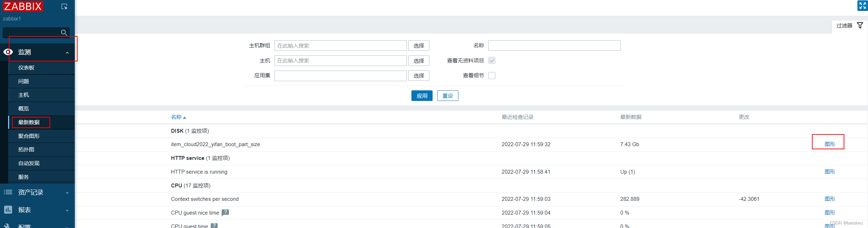Click the CPU (17 监控项) group row
868x228 pixels.
(471, 186)
